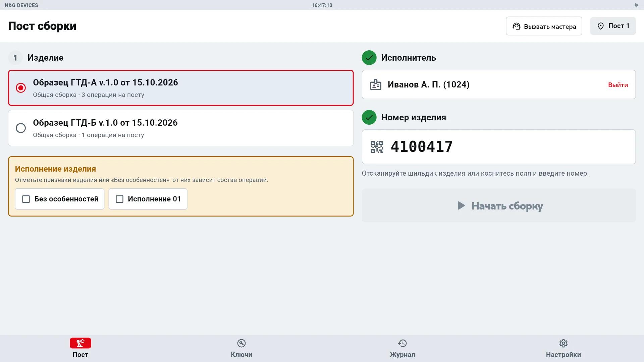This screenshot has width=644, height=362.
Task: Select radio button for Образец ГТД-А
Action: (21, 88)
